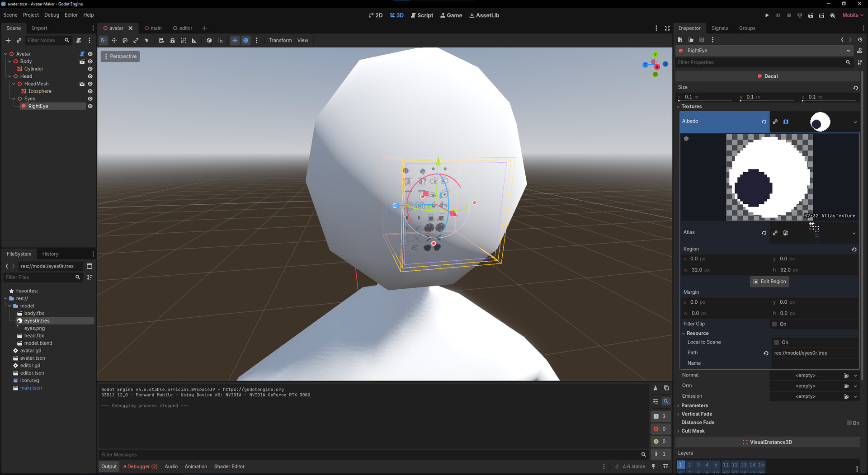
Task: Run the project with the play button
Action: (x=767, y=15)
